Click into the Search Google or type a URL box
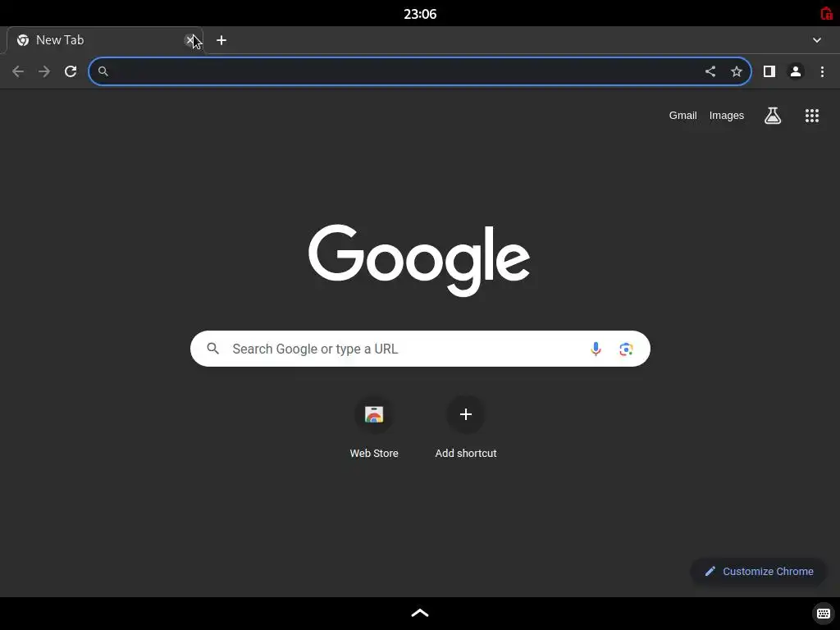This screenshot has width=840, height=630. [420, 349]
